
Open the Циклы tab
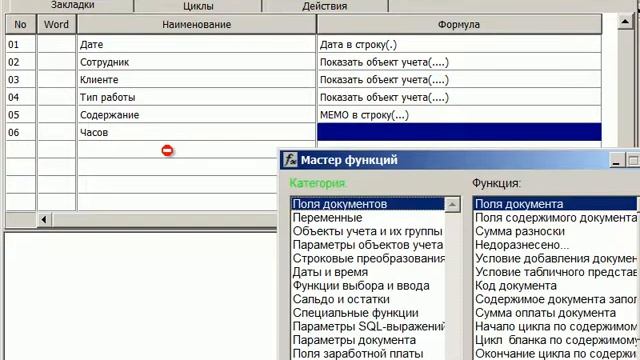coord(198,6)
